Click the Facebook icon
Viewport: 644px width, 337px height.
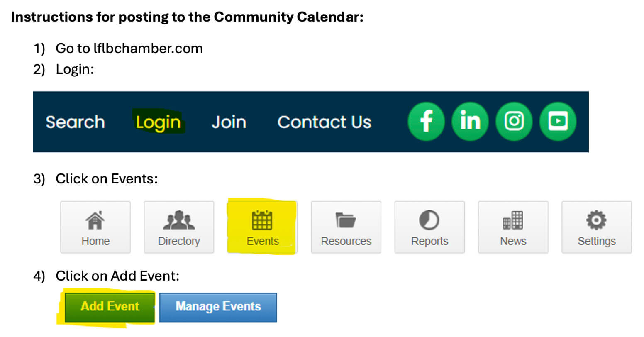(x=426, y=121)
